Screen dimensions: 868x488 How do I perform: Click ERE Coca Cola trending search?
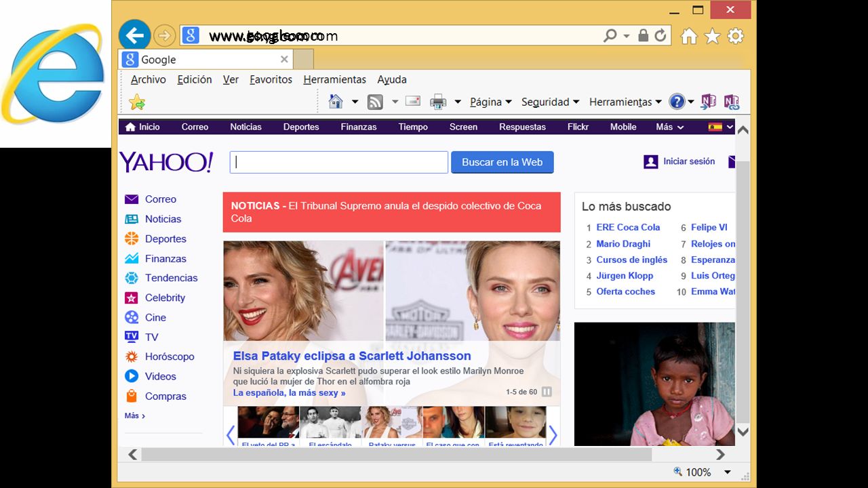click(628, 227)
